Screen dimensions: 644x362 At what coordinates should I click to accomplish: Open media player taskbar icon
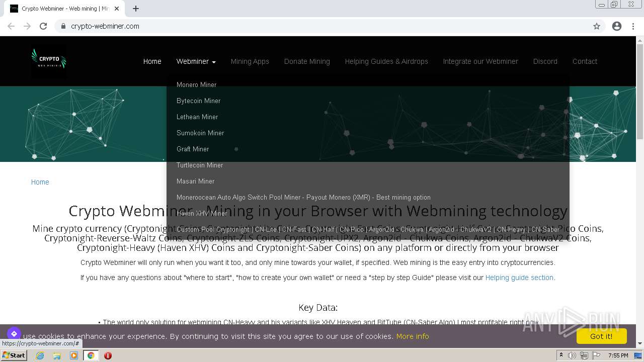74,355
